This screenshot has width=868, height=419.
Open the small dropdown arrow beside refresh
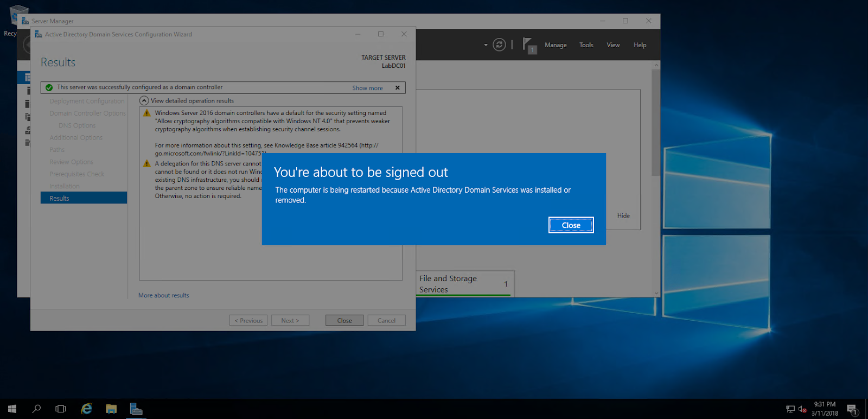[486, 45]
